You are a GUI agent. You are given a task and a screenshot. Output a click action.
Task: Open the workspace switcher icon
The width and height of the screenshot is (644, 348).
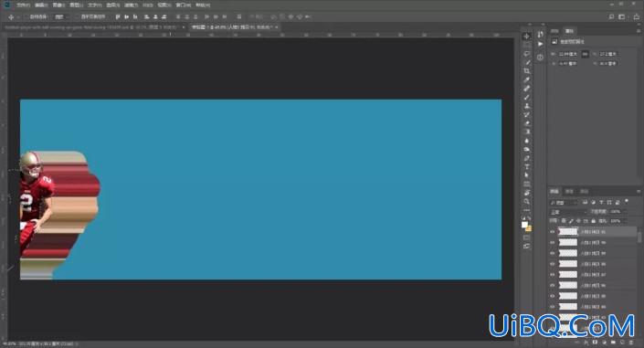point(622,16)
